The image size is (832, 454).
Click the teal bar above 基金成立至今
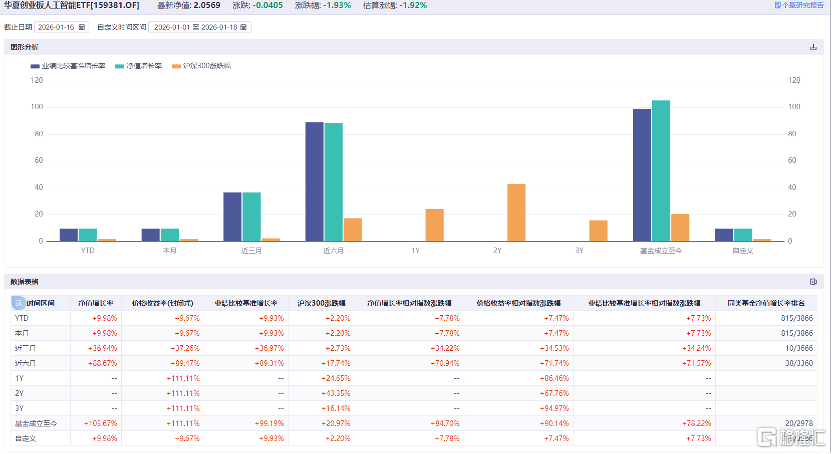[661, 171]
